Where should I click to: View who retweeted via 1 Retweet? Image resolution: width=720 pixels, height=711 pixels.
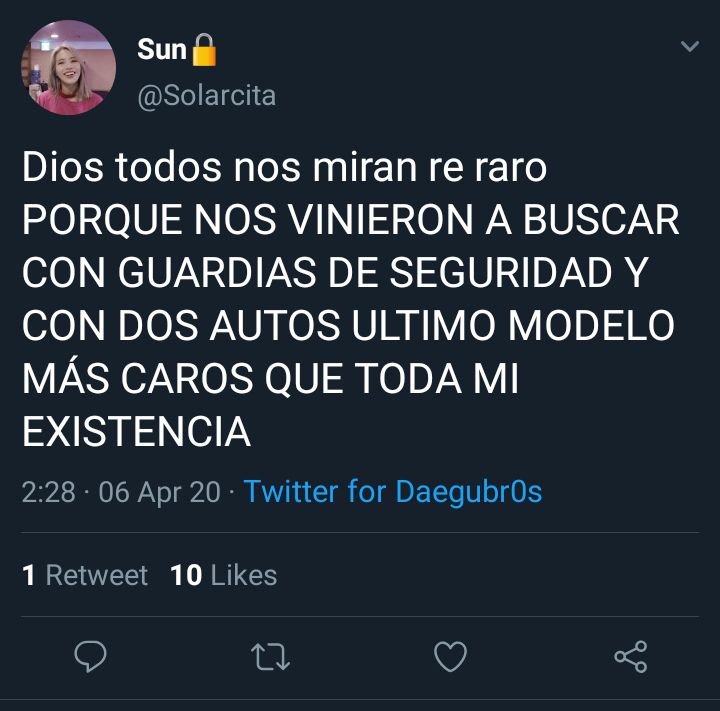(x=85, y=575)
